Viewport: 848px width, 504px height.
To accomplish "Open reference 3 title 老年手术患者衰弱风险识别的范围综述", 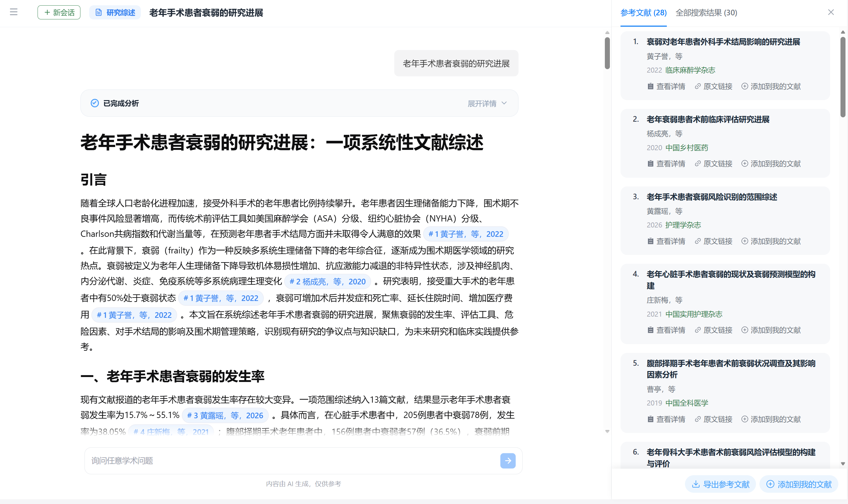I will click(x=712, y=197).
